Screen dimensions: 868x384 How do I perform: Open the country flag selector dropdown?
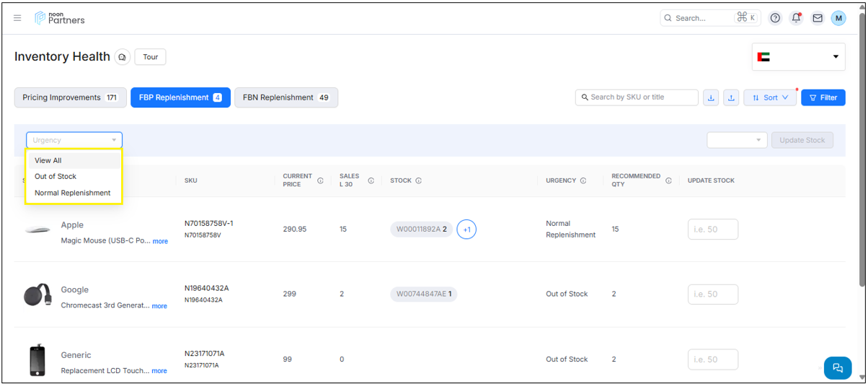tap(798, 57)
